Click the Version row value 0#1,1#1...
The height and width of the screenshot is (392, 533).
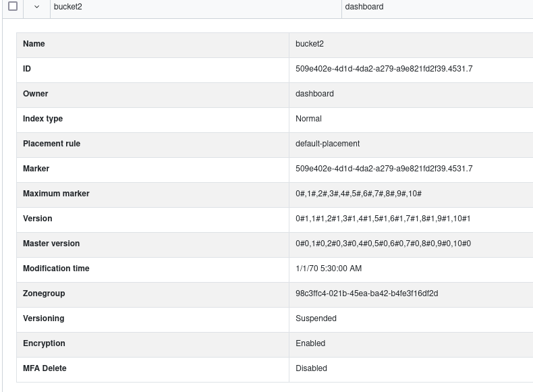pos(383,219)
